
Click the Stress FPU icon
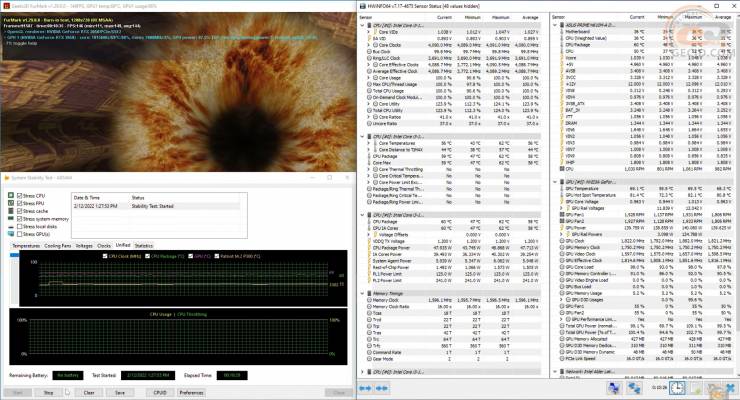coord(11,203)
